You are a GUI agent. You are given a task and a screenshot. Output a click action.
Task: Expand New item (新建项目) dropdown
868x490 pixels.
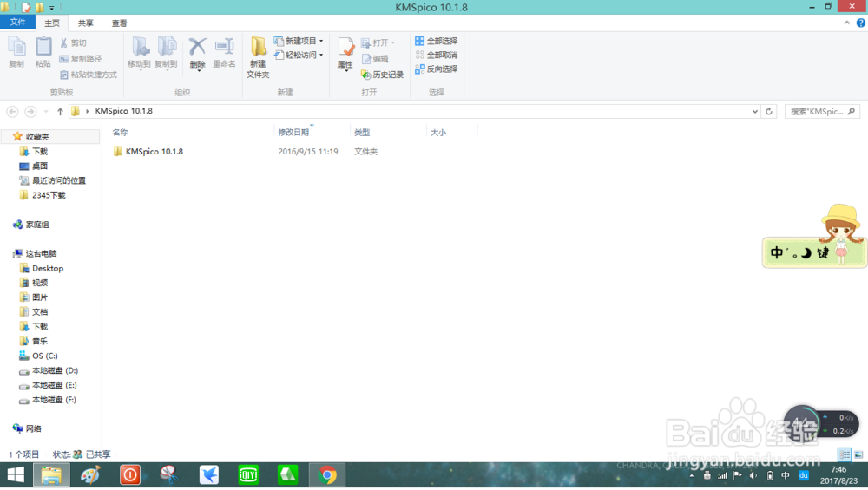click(321, 41)
